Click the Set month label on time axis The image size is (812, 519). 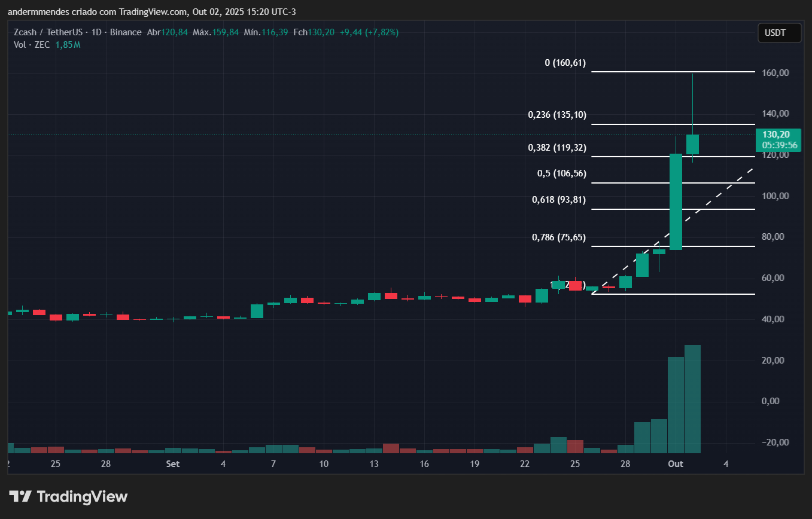click(172, 464)
